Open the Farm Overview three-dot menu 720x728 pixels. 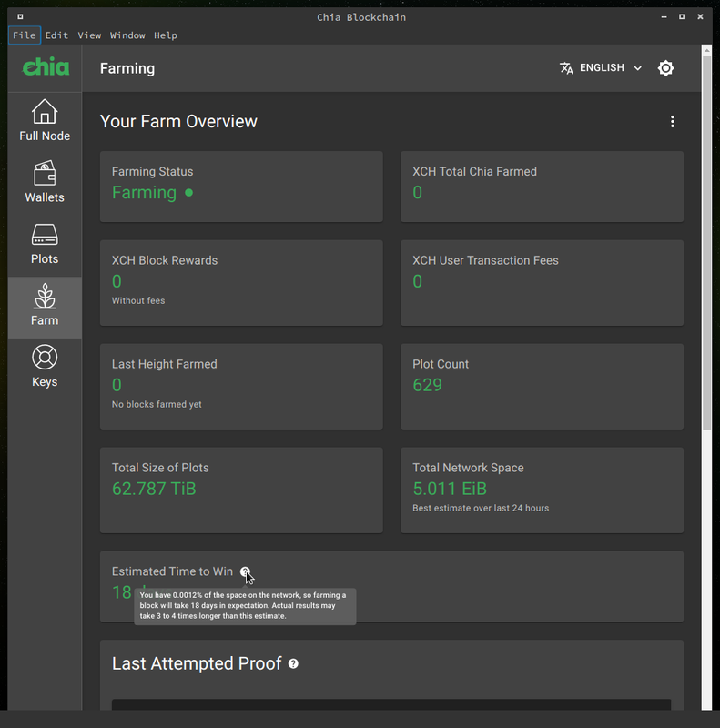pos(672,122)
